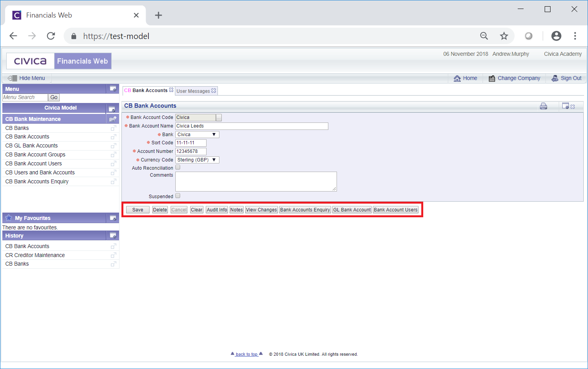
Task: Click the Comments text area
Action: 256,181
